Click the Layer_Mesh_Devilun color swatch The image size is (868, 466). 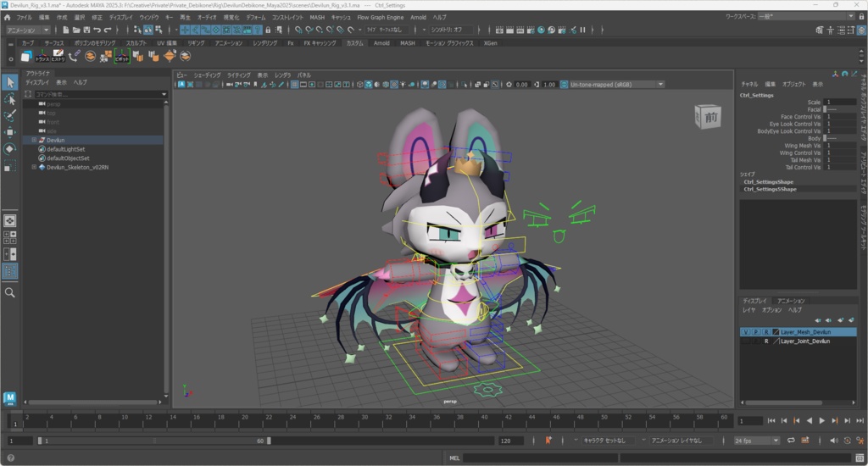click(x=776, y=332)
